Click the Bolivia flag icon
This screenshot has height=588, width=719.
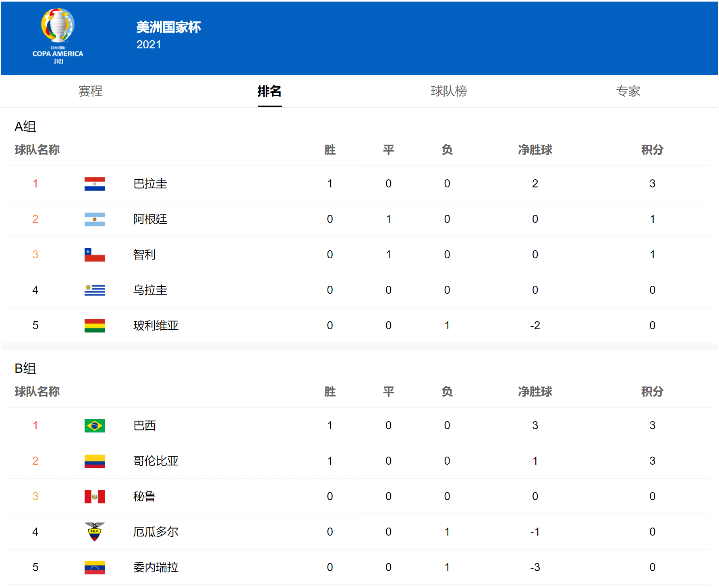pyautogui.click(x=95, y=326)
